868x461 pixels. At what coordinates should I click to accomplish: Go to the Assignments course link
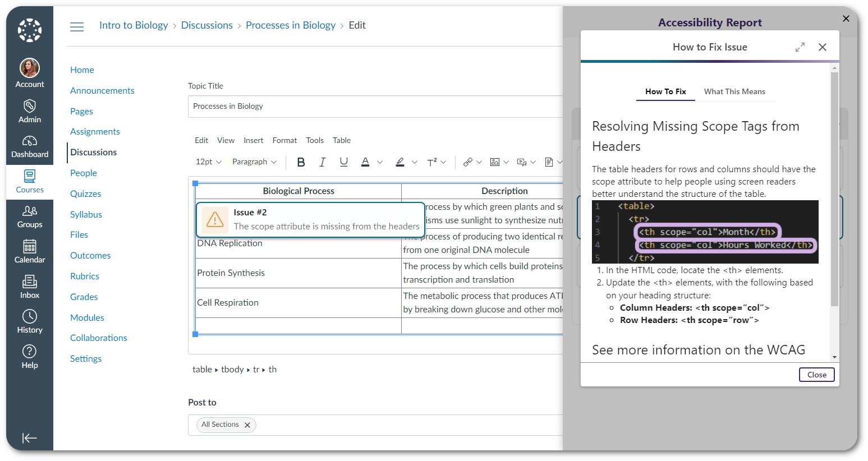(x=95, y=131)
